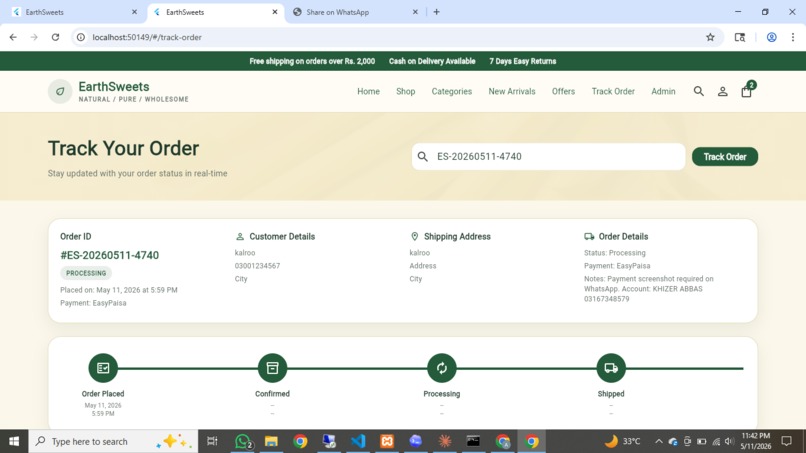Viewport: 806px width, 453px height.
Task: Open the clock showing 11:42 PM
Action: click(756, 441)
